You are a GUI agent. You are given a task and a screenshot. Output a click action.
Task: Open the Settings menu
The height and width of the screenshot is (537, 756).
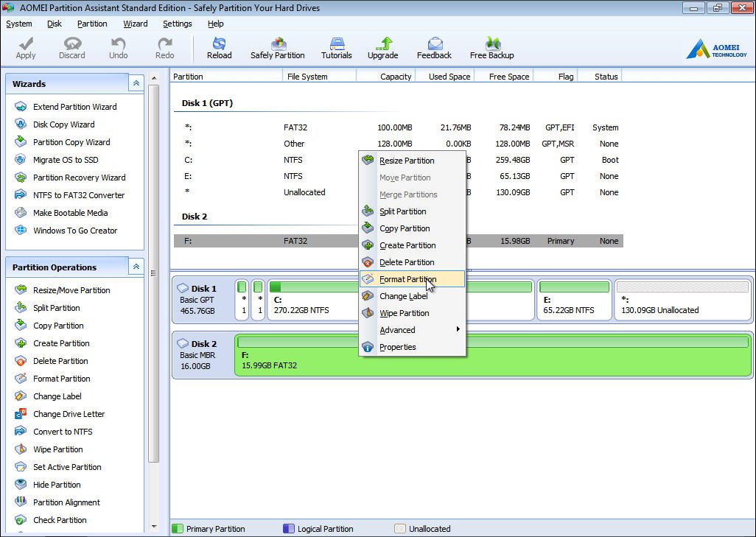tap(177, 24)
